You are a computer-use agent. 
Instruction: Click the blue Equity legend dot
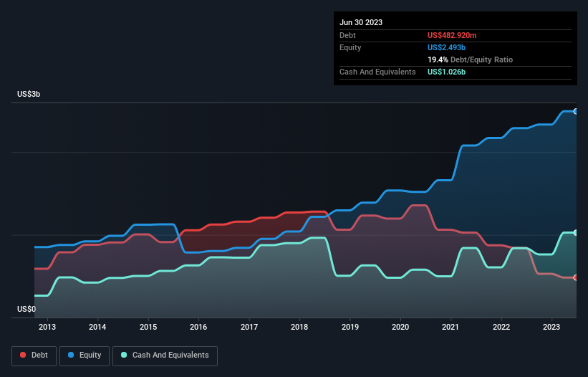click(x=71, y=355)
